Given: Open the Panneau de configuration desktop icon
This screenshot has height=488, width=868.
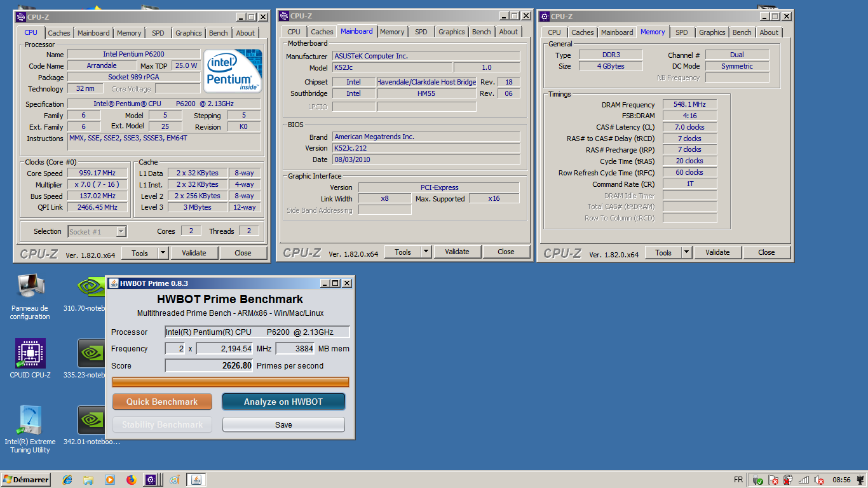Looking at the screenshot, I should pos(30,296).
